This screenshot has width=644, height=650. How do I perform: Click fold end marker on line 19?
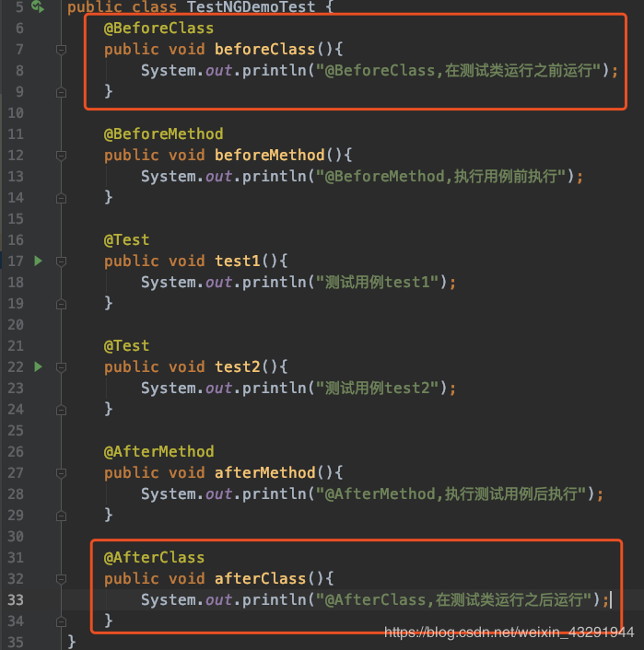point(61,304)
